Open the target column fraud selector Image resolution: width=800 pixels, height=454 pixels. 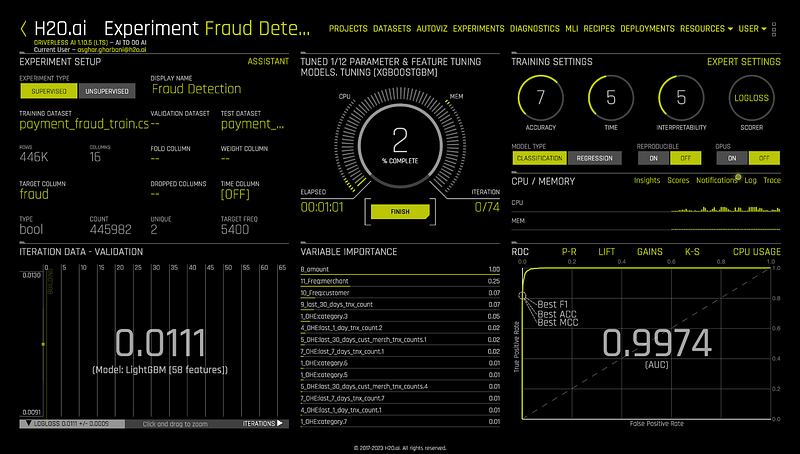coord(34,194)
